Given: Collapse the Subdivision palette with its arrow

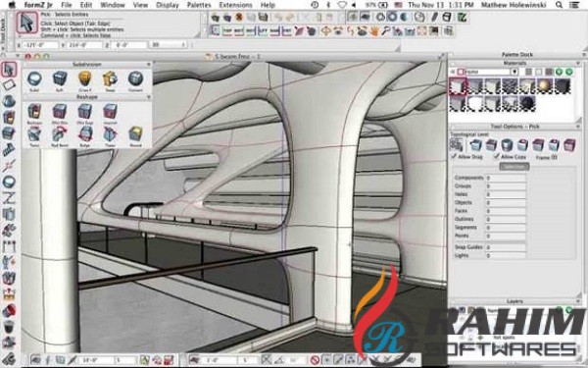Looking at the screenshot, I should pyautogui.click(x=149, y=65).
